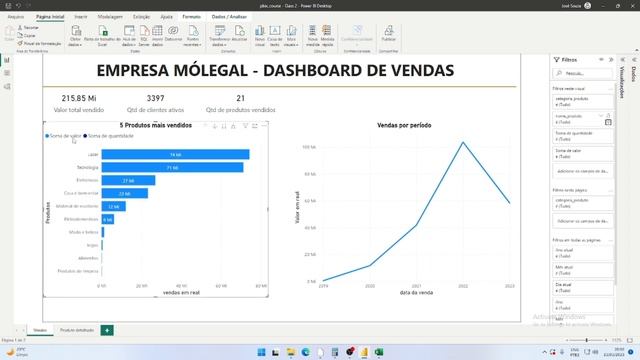Insert a Caixa de texto

275,36
